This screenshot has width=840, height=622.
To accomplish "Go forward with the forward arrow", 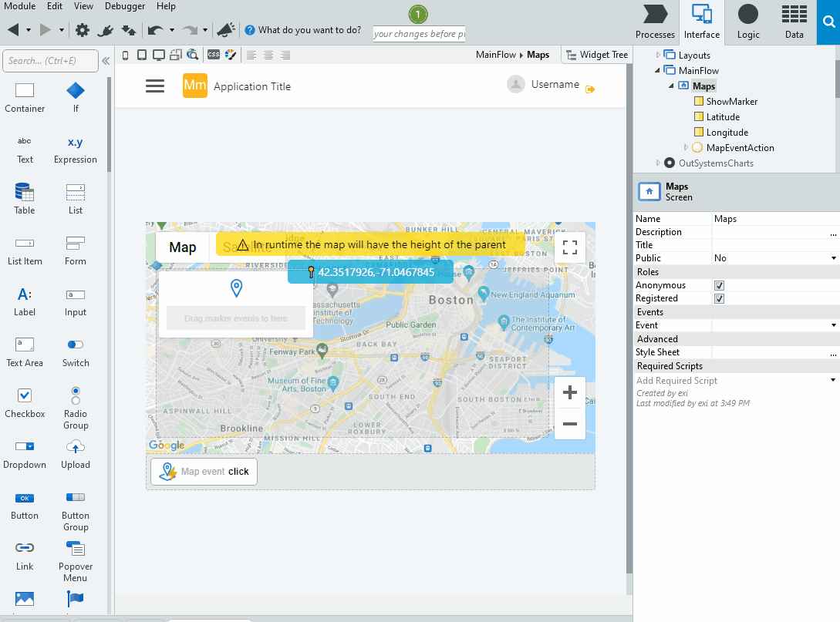I will [46, 30].
